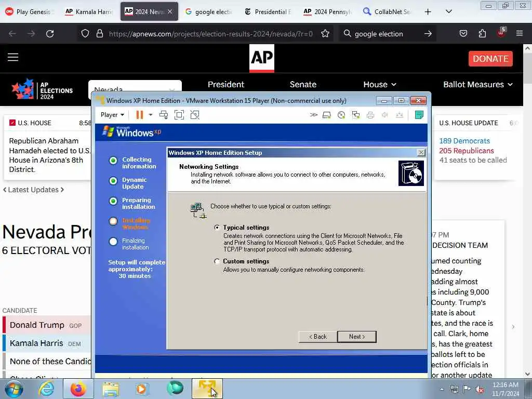Screen dimensions: 532x399
Task: Click the AP logo
Action: [262, 58]
